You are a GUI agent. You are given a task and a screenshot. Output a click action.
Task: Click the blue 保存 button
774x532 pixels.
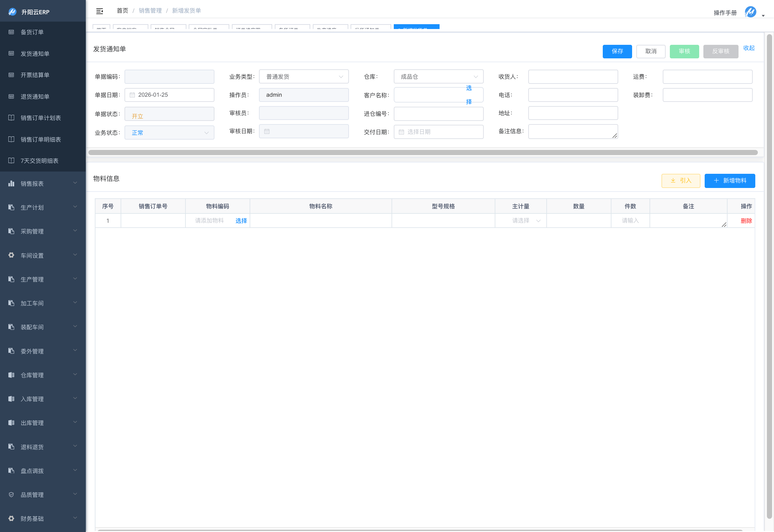coord(617,51)
